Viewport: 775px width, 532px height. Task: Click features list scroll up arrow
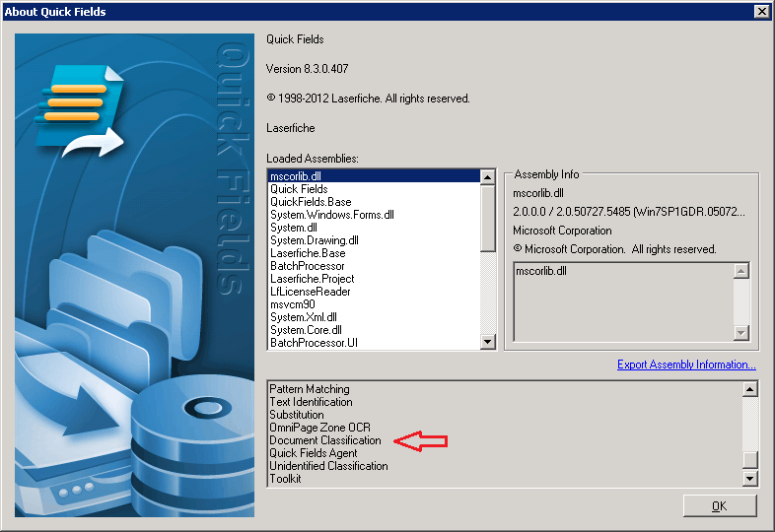click(750, 389)
